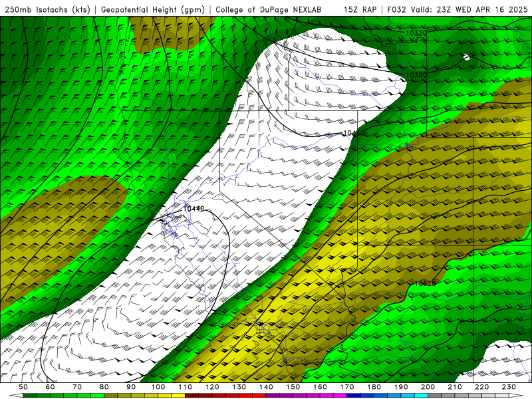Image resolution: width=532 pixels, height=399 pixels.
Task: Click the 60 value on the scale
Action: 51,387
